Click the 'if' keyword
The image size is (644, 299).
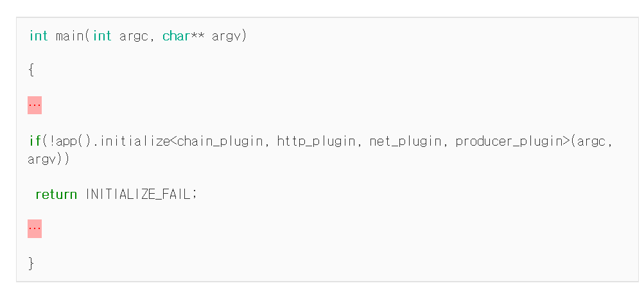click(x=35, y=141)
